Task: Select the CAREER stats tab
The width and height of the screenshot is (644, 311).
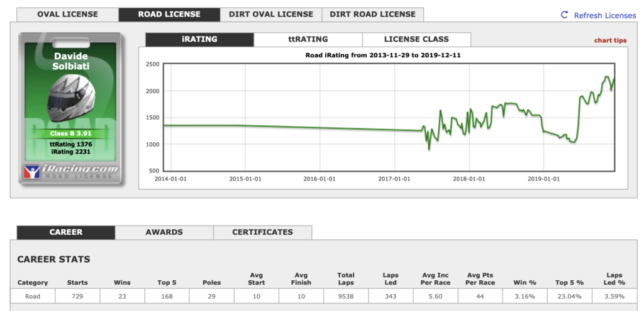Action: point(65,232)
